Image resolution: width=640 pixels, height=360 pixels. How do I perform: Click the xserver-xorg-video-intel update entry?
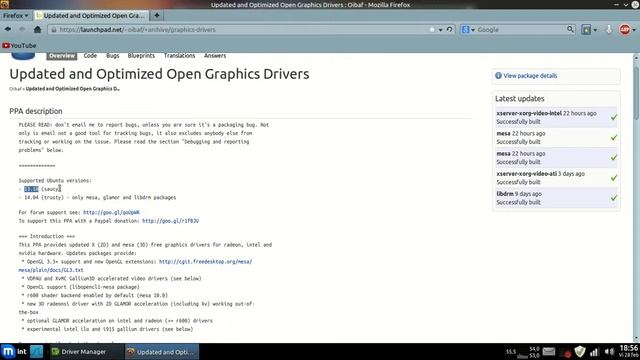[x=556, y=117]
